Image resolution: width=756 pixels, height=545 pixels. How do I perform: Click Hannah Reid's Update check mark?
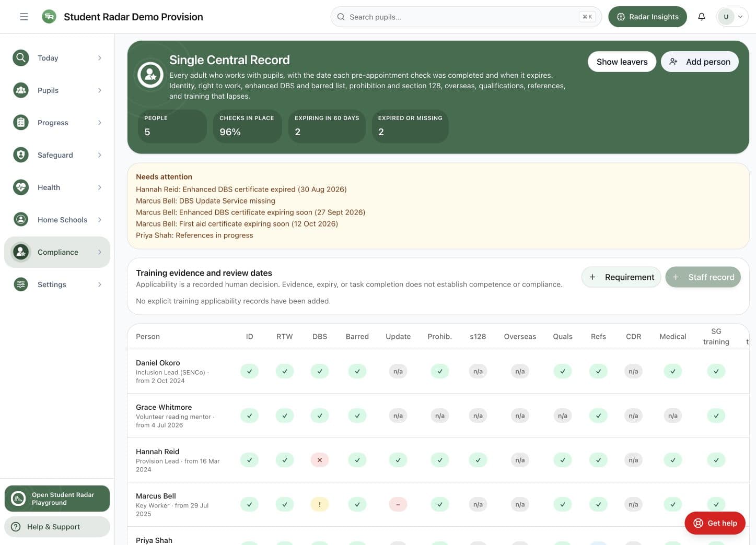(x=398, y=460)
